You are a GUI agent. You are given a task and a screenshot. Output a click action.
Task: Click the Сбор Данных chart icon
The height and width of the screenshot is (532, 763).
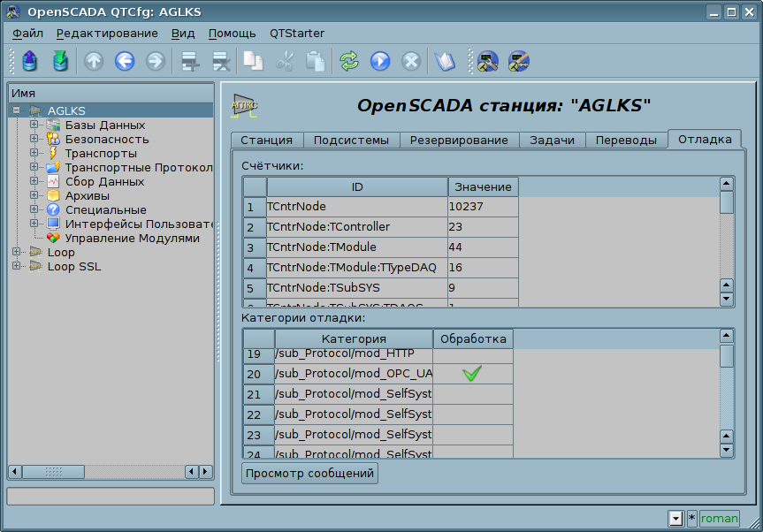click(x=53, y=181)
